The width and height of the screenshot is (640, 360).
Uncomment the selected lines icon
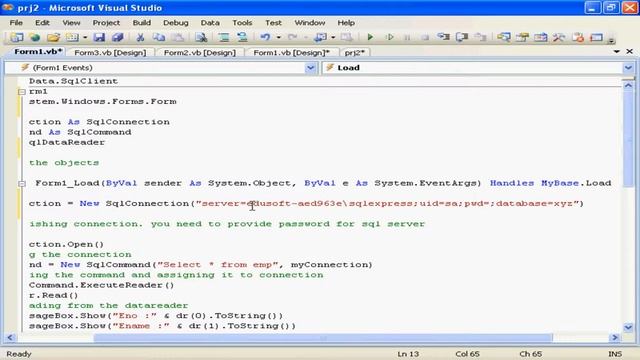tap(242, 38)
